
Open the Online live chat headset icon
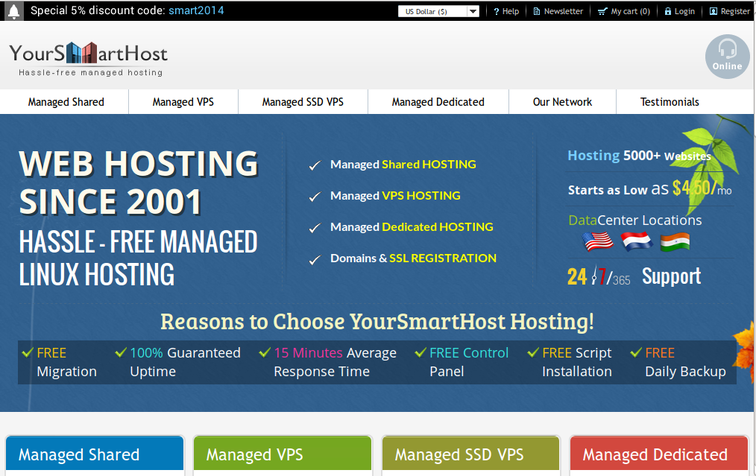727,56
